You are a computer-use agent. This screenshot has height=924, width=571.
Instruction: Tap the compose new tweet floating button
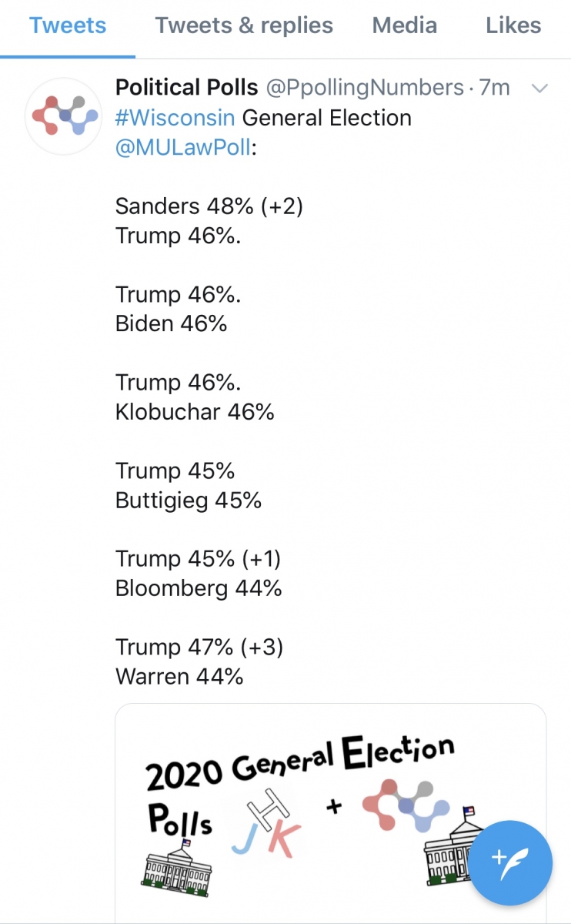click(x=511, y=862)
